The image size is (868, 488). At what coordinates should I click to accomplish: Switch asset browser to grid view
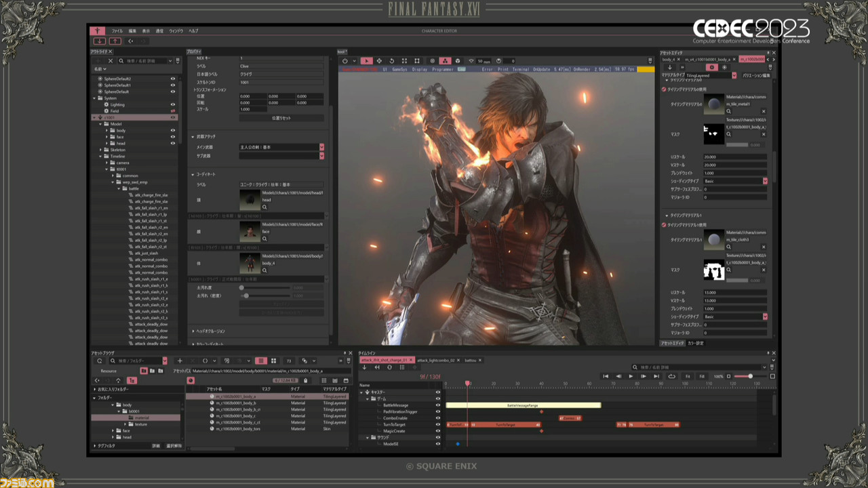(273, 361)
